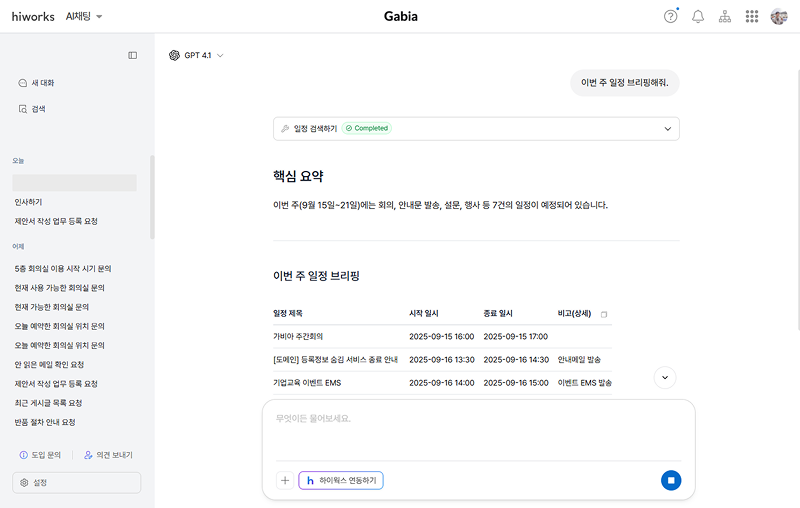Open 설정 at the sidebar bottom

[77, 483]
